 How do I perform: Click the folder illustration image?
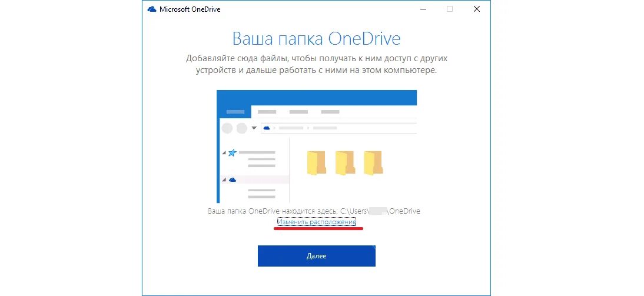(x=317, y=147)
